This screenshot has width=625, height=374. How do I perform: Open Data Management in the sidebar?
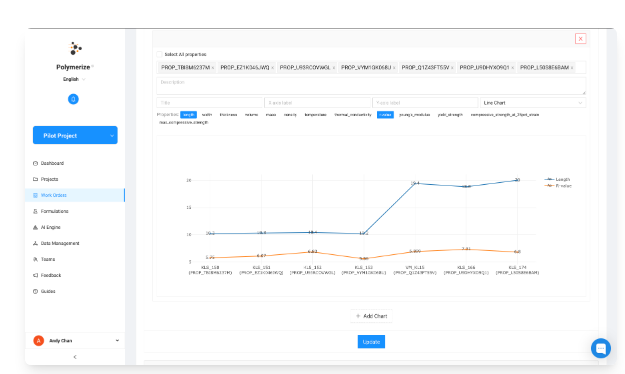click(x=60, y=243)
